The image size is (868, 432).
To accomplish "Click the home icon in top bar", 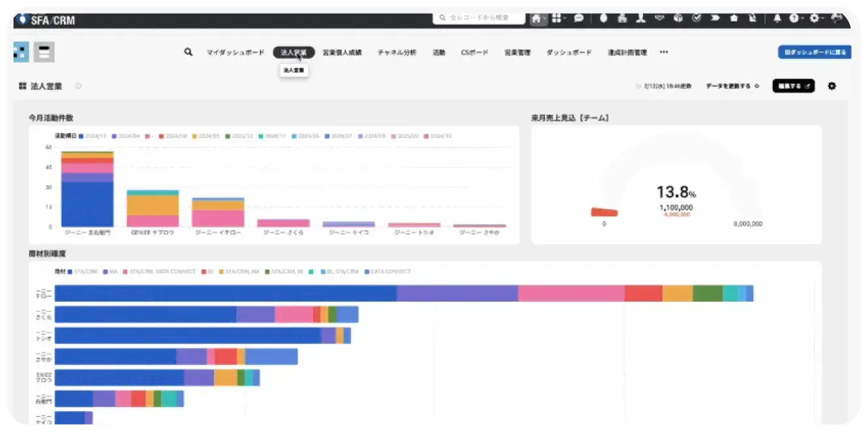I will point(536,18).
